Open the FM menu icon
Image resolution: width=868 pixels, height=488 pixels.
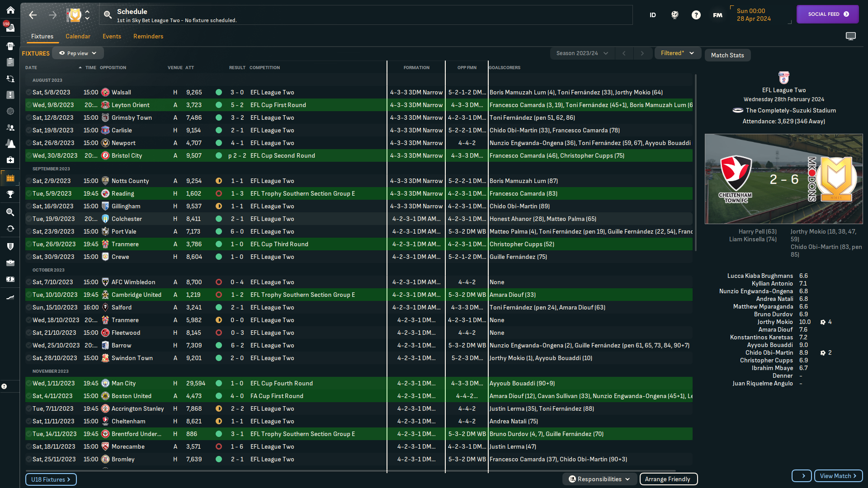point(718,15)
